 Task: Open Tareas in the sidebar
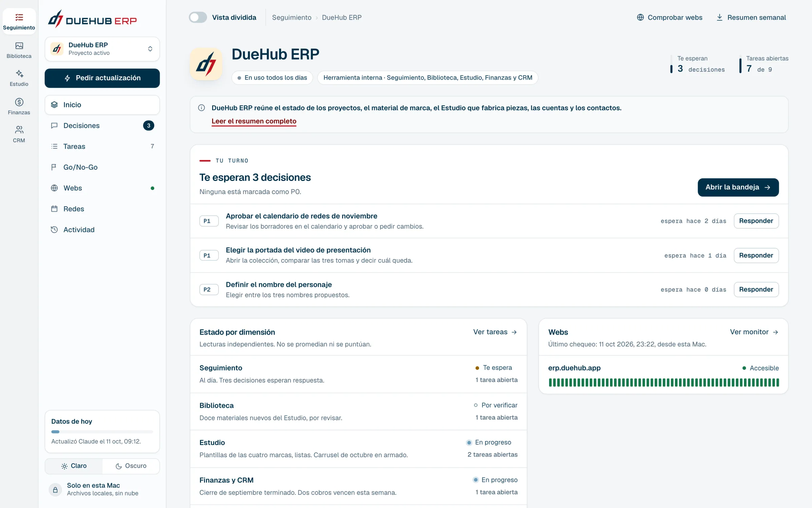102,146
